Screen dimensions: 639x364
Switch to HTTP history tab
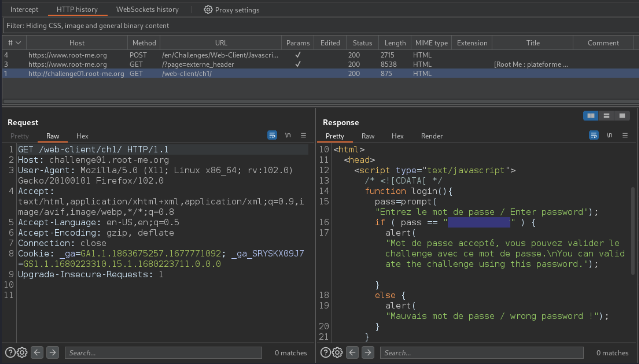point(77,10)
